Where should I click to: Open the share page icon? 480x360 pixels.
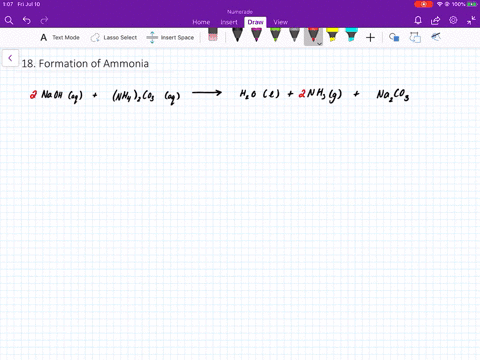tap(435, 21)
